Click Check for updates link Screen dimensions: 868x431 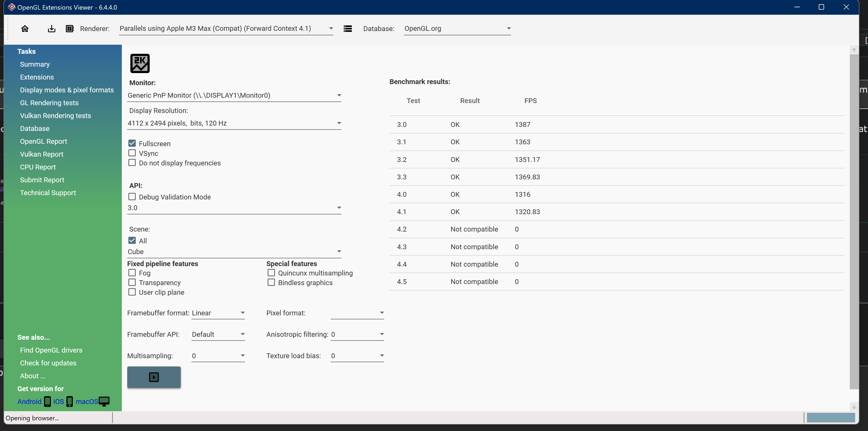click(48, 363)
